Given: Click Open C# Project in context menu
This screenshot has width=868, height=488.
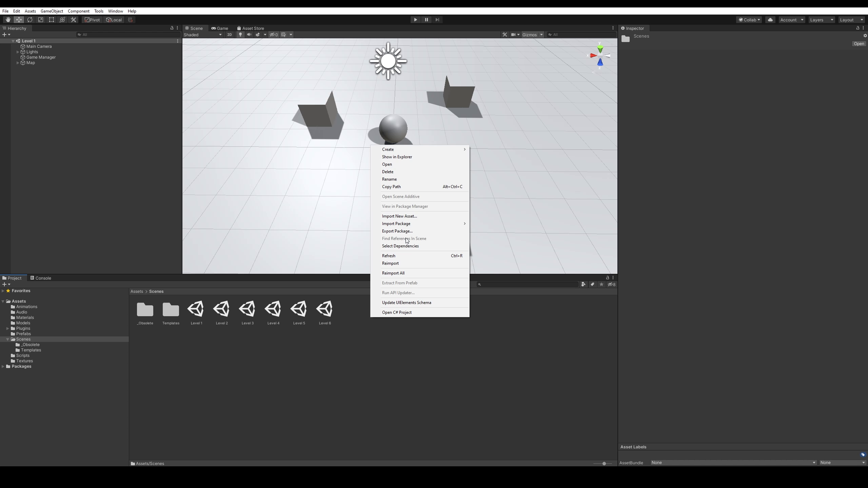Looking at the screenshot, I should tap(396, 312).
